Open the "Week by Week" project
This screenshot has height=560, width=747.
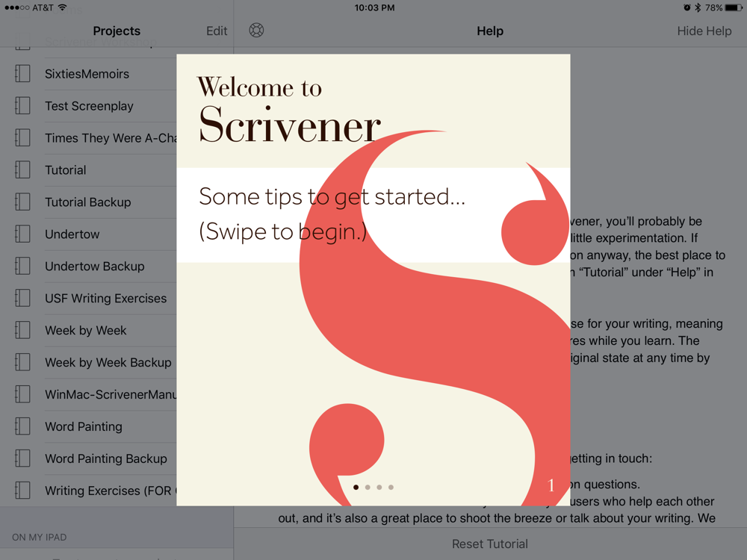click(86, 331)
